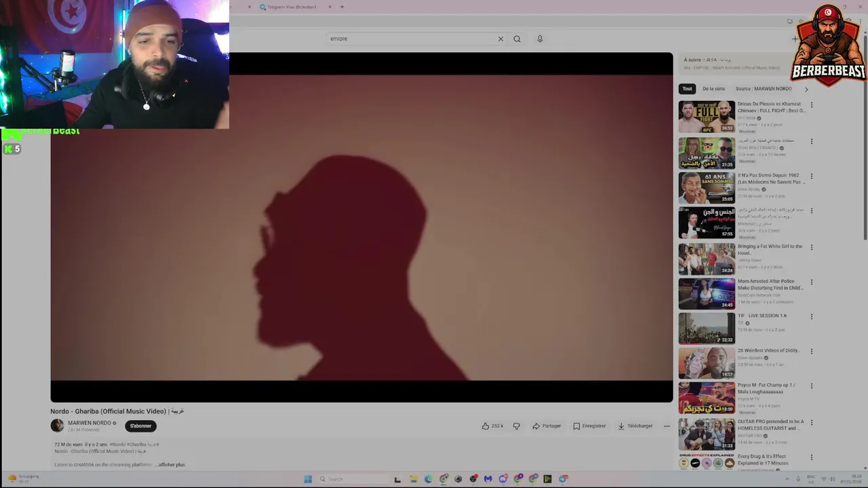Screen dimensions: 868x488
Task: Open the three-dot more actions under the video
Action: 667,426
